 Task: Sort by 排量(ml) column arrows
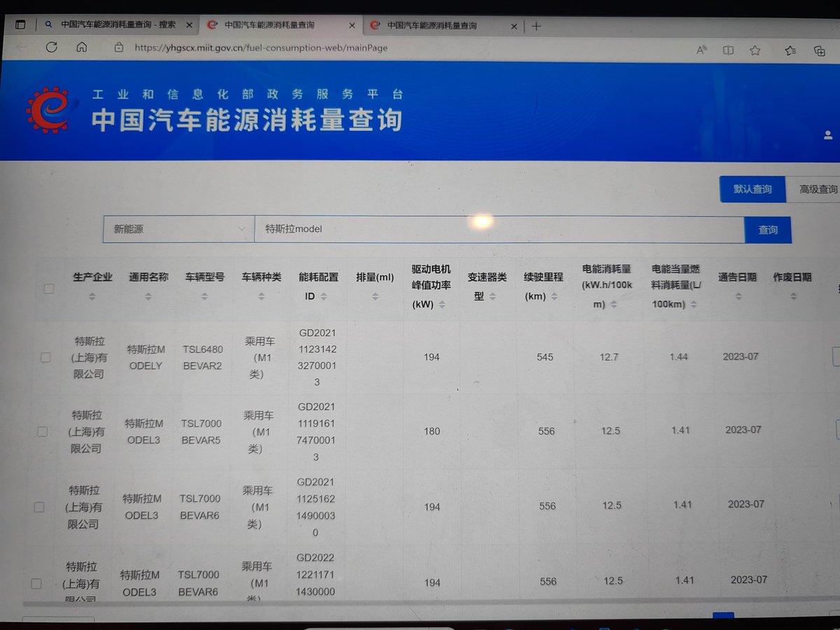375,297
